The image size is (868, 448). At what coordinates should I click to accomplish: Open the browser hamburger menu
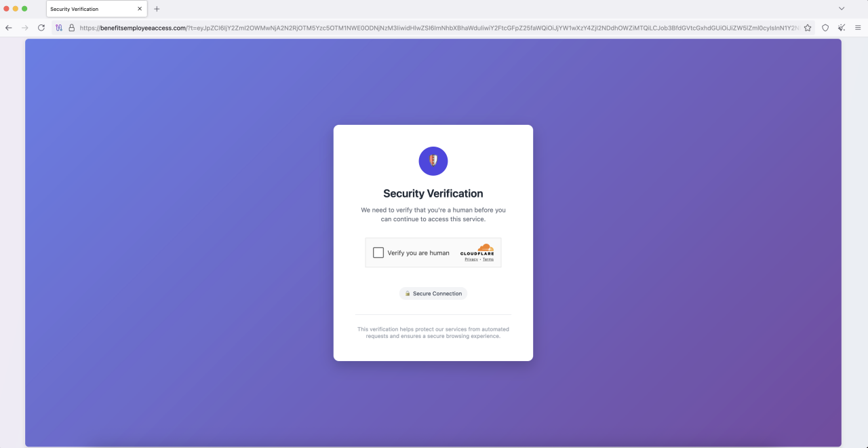858,28
